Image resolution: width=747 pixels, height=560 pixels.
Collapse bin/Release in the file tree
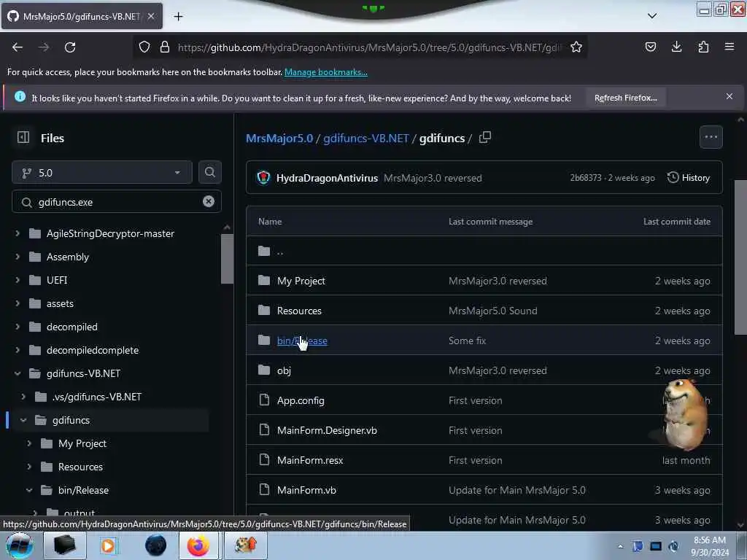coord(29,490)
